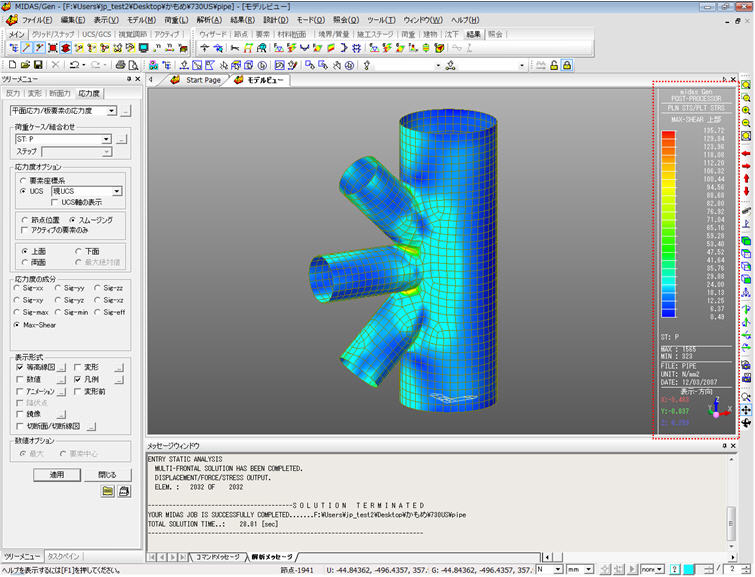The image size is (755, 577).
Task: Click the ellipsis button beside 変形
Action: (119, 367)
